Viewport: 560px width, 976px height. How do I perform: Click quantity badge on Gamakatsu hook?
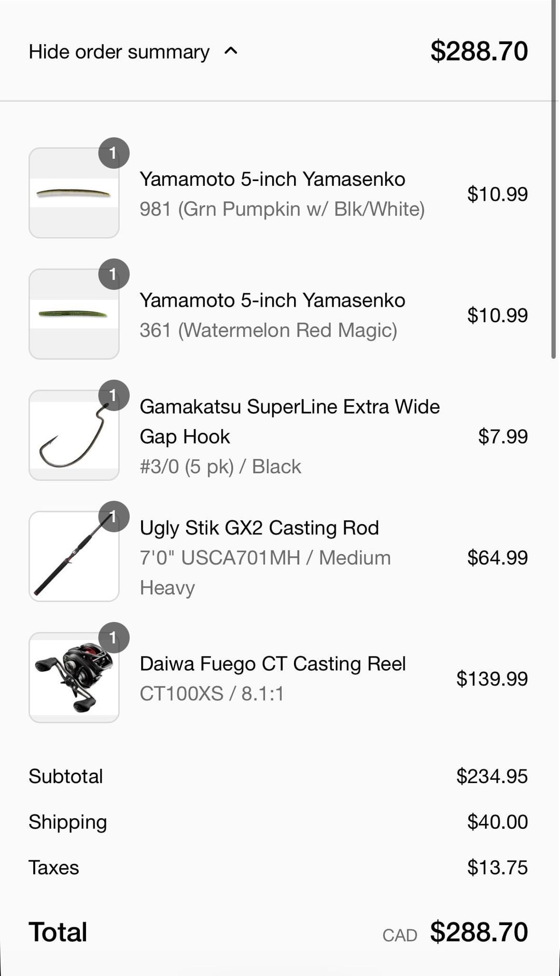(114, 395)
